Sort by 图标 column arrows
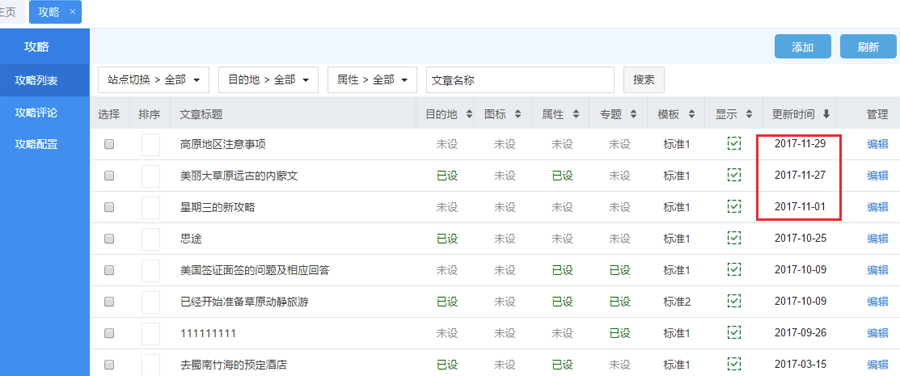Image resolution: width=900 pixels, height=376 pixels. click(518, 114)
